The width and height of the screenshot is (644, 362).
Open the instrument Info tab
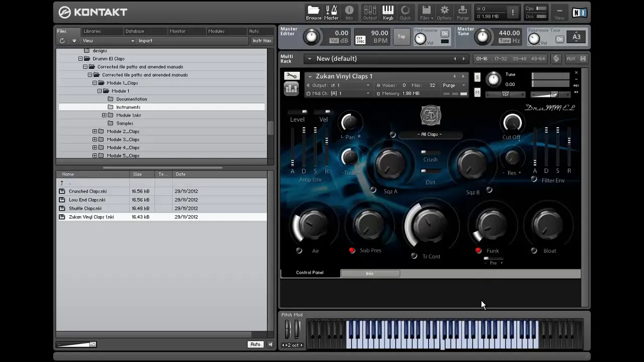pyautogui.click(x=370, y=274)
